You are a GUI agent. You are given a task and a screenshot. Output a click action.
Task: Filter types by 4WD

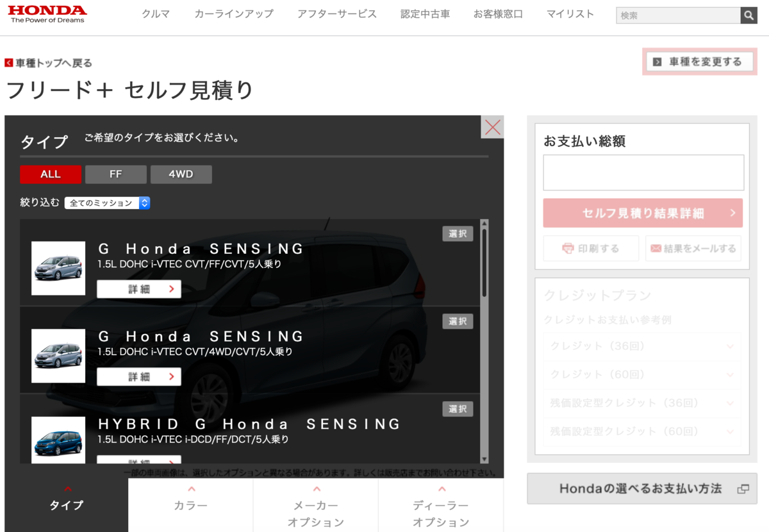181,174
